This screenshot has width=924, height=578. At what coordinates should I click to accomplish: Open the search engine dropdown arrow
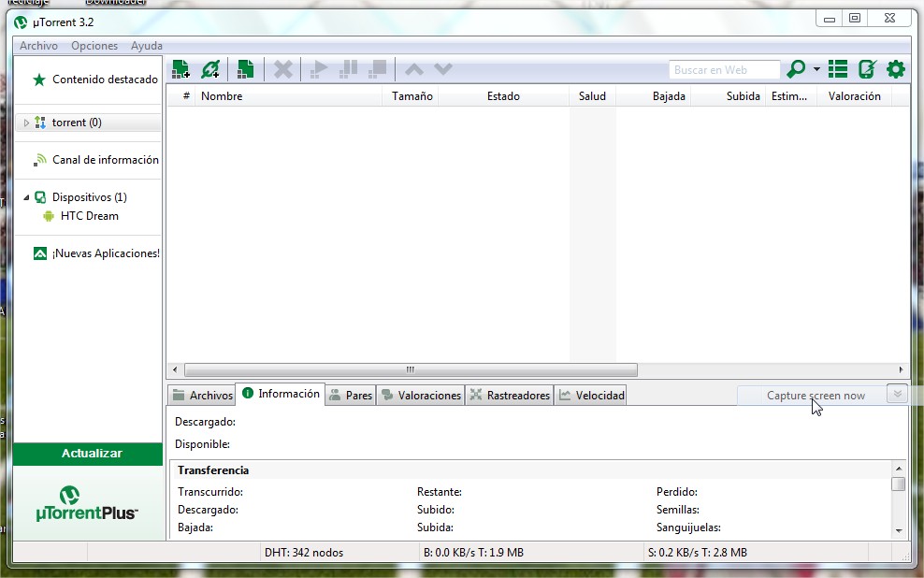pos(816,69)
